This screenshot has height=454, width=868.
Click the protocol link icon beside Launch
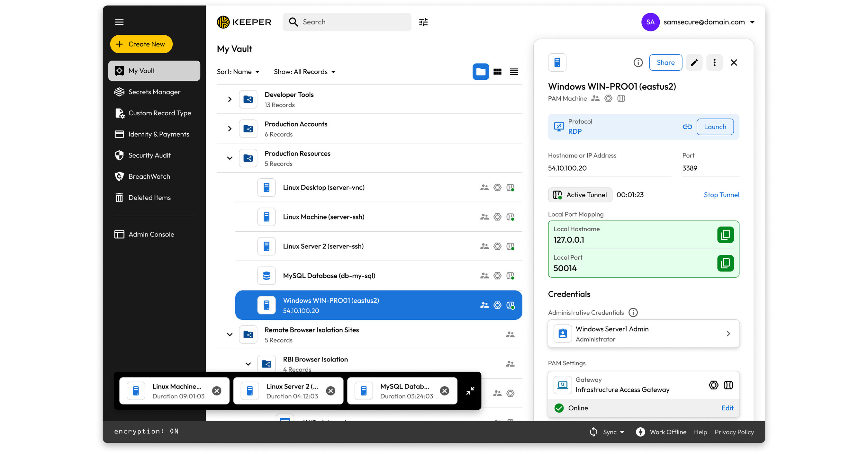coord(687,127)
